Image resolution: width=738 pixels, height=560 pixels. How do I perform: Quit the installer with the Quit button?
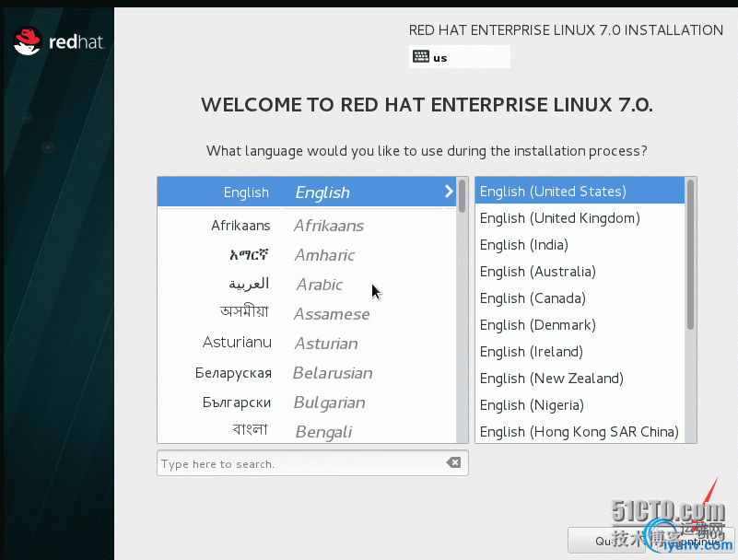pos(606,541)
